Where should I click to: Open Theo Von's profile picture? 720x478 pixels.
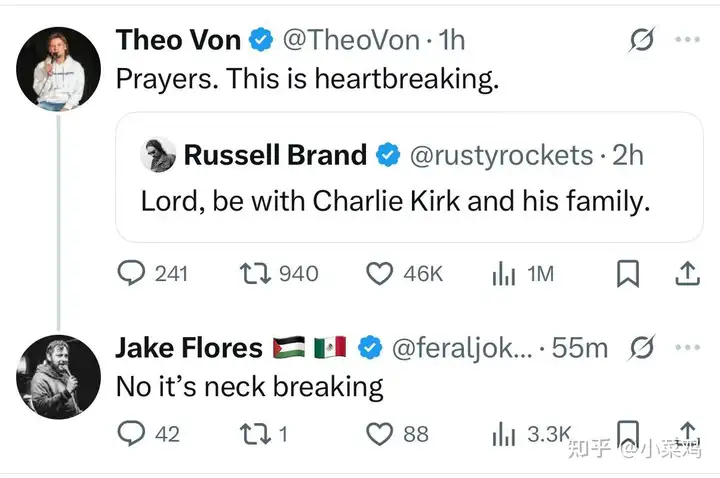58,69
